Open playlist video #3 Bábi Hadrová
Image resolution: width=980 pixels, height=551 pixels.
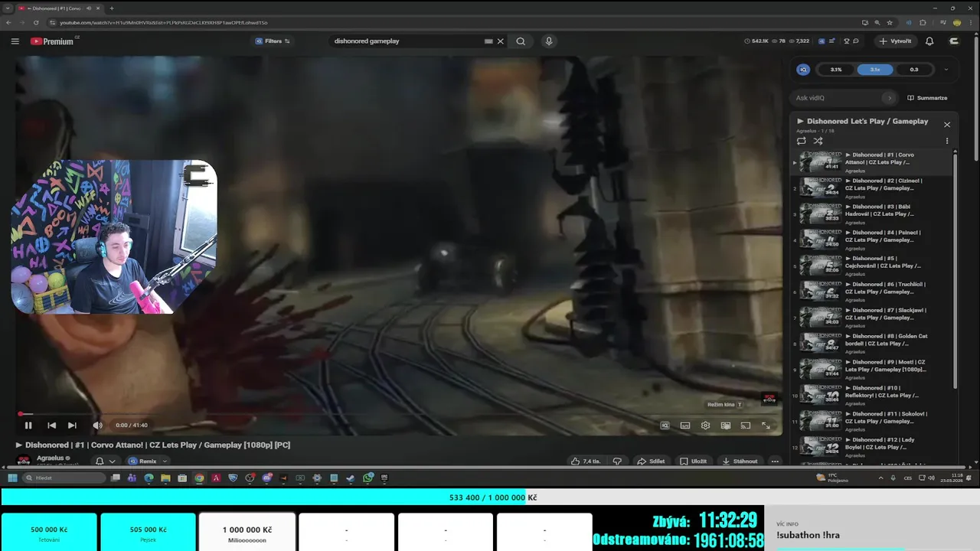872,214
